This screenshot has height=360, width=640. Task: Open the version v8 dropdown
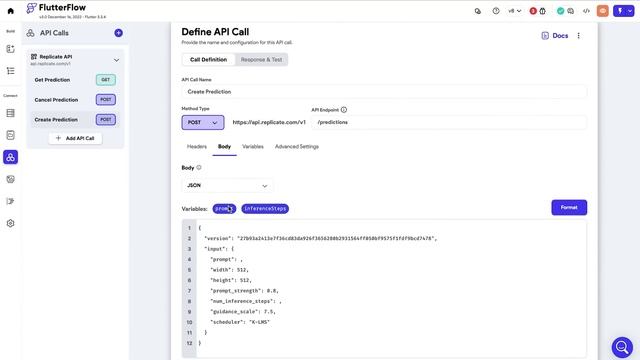pos(514,11)
